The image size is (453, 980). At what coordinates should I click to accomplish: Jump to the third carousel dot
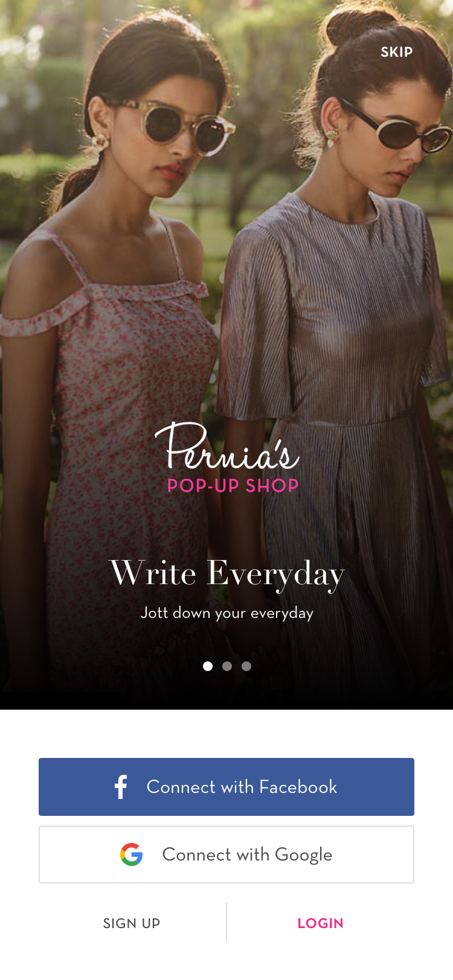pyautogui.click(x=246, y=666)
